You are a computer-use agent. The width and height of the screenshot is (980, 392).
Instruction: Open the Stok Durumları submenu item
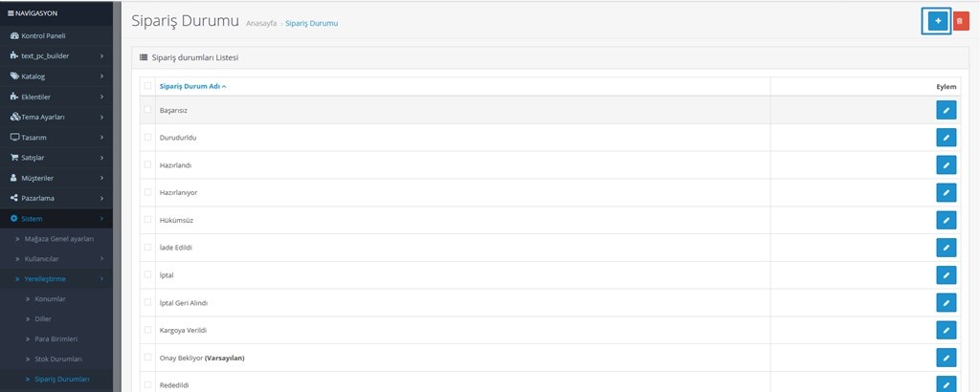click(x=56, y=359)
